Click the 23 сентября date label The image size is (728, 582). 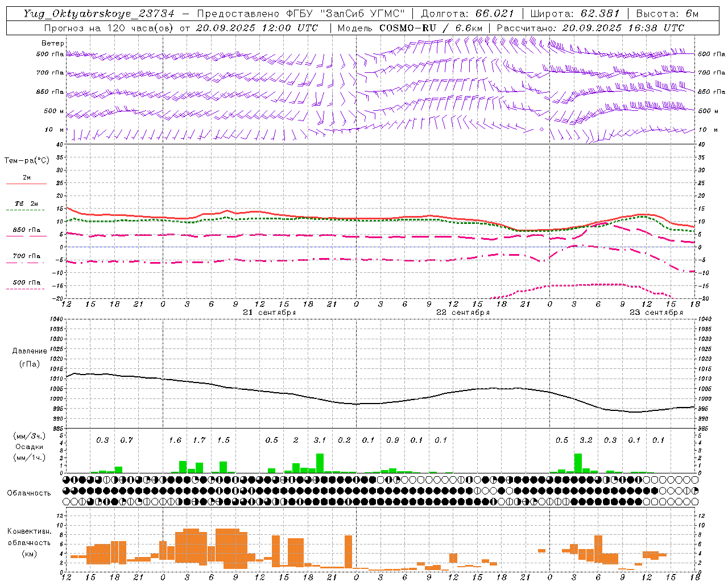(x=656, y=313)
